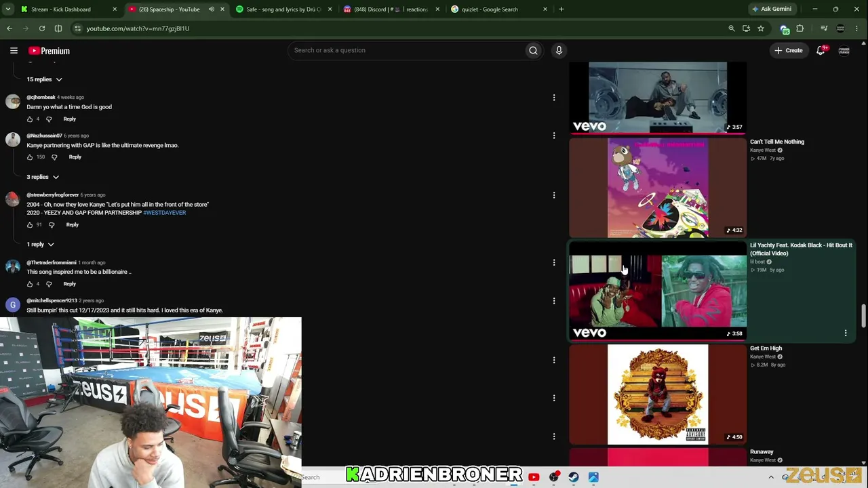The width and height of the screenshot is (868, 488).
Task: Expand the 3 replies thread
Action: click(43, 177)
